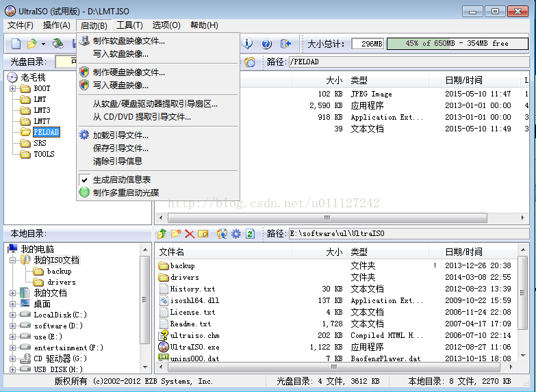Click the red X delete icon in local toolbar
This screenshot has width=536, height=392.
click(190, 234)
